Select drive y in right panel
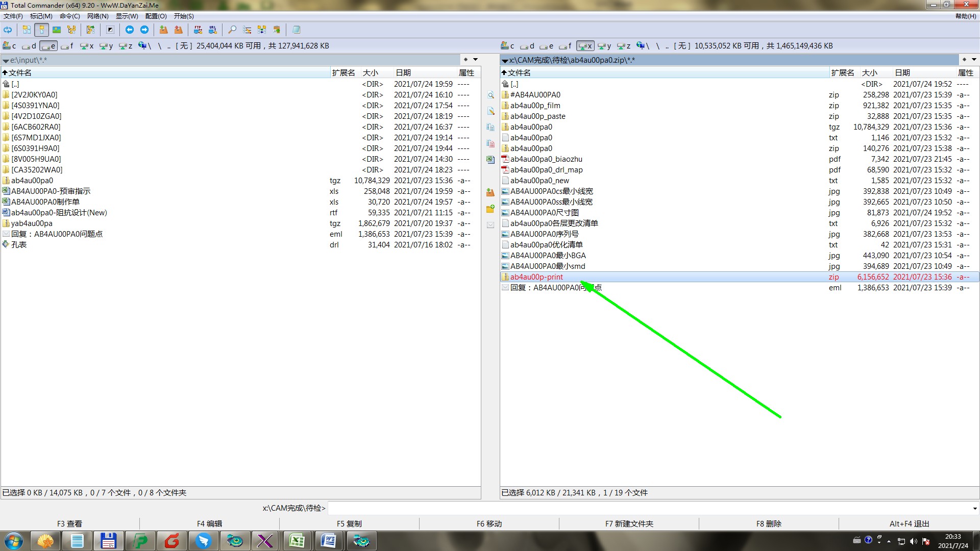Screen dimensions: 980x551 604,46
